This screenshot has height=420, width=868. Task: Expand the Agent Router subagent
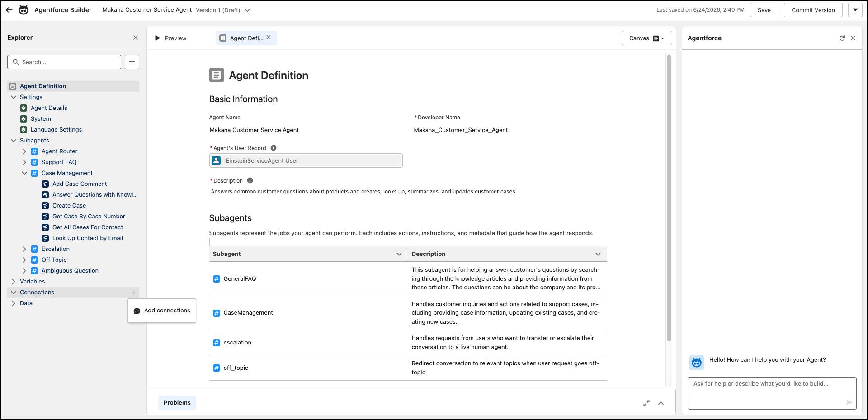point(24,151)
